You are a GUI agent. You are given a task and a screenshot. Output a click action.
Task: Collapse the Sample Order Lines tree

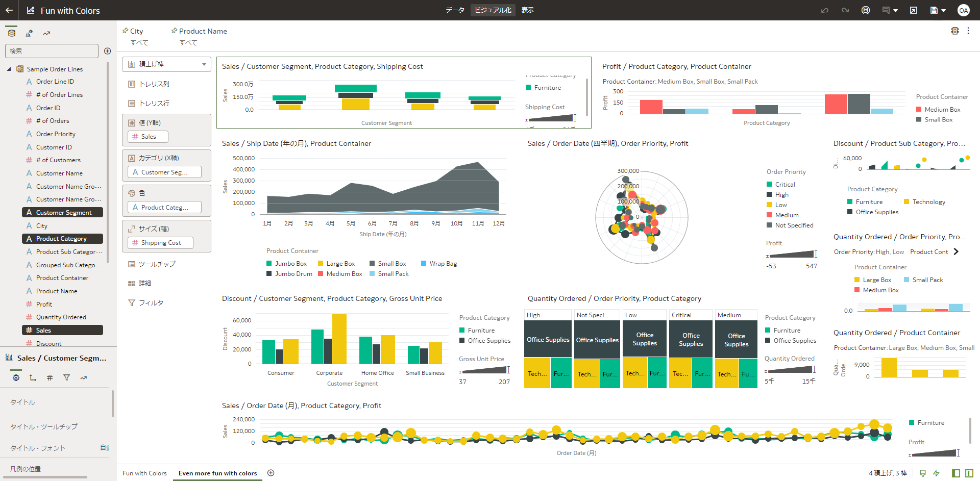click(x=9, y=69)
